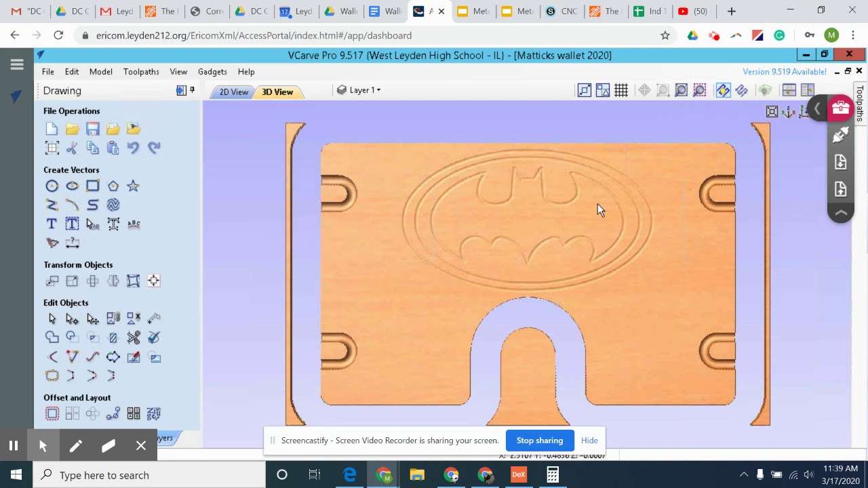Click the Cut scissors icon
Viewport: 868px width, 488px height.
pos(73,148)
